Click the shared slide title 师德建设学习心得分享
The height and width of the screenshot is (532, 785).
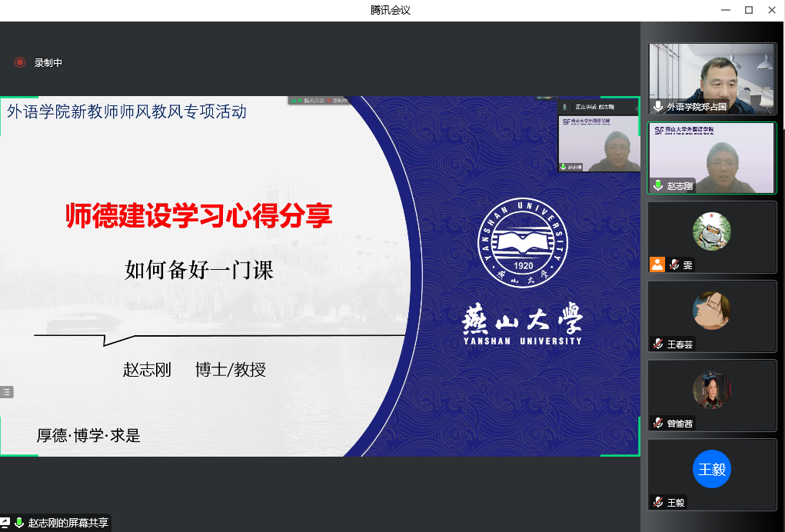tap(198, 216)
